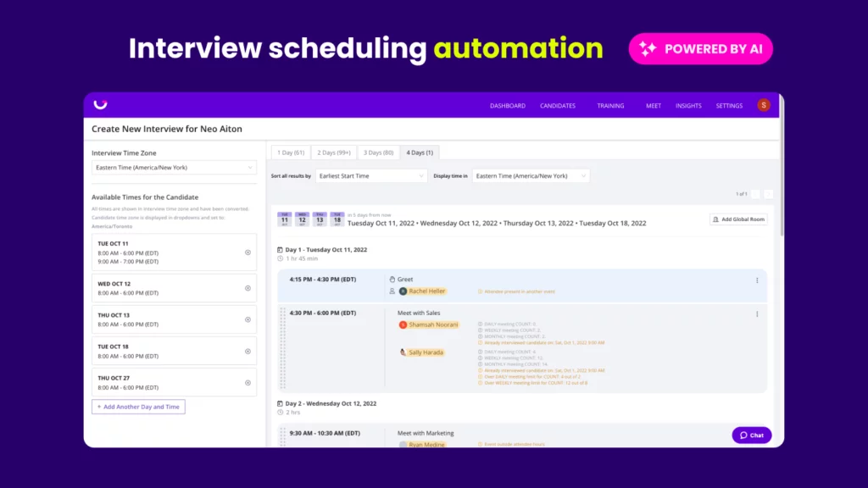Image resolution: width=868 pixels, height=488 pixels.
Task: Click the calendar icon beside Day 1 heading
Action: (x=280, y=250)
